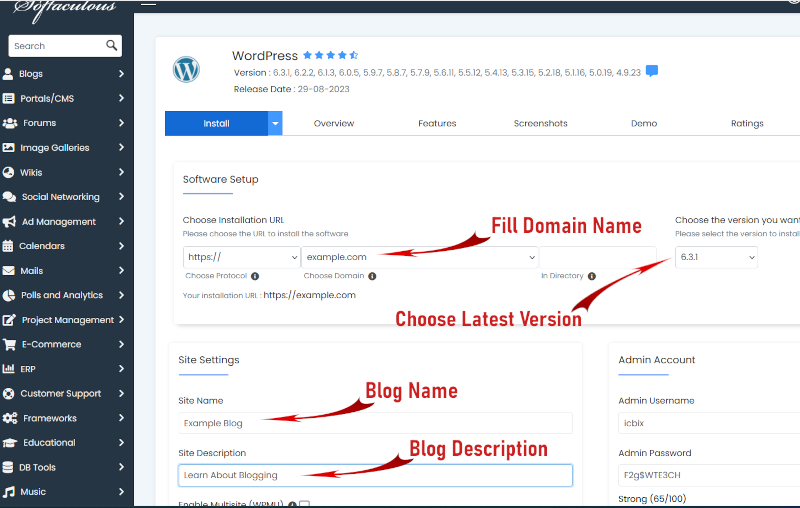Open the Install button dropdown arrow
The image size is (800, 508).
pos(275,123)
